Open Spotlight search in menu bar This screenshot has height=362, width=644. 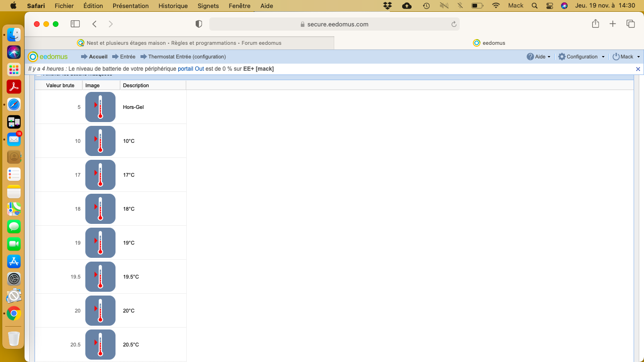(534, 6)
